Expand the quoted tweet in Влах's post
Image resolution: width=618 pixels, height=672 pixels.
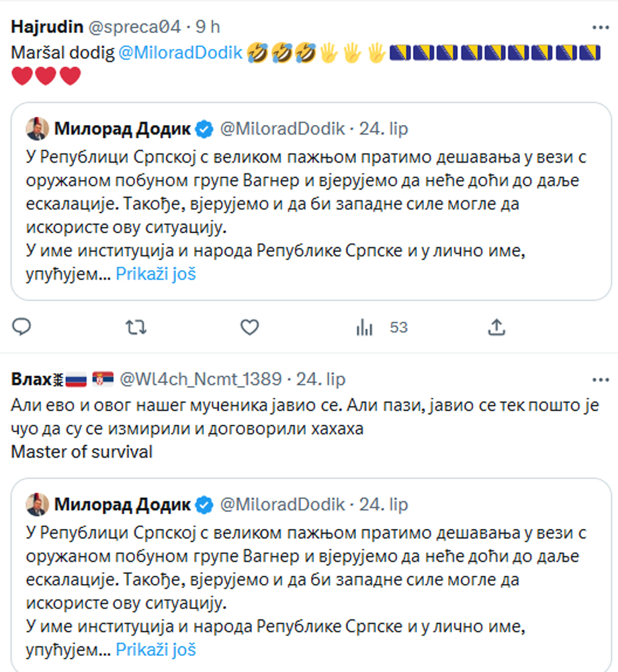click(x=155, y=649)
